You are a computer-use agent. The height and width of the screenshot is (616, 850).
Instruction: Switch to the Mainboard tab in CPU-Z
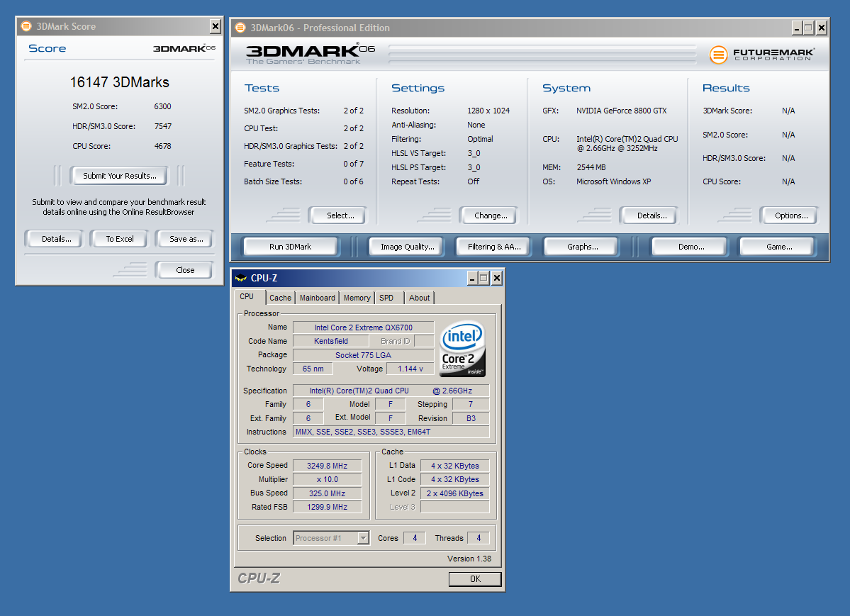317,298
